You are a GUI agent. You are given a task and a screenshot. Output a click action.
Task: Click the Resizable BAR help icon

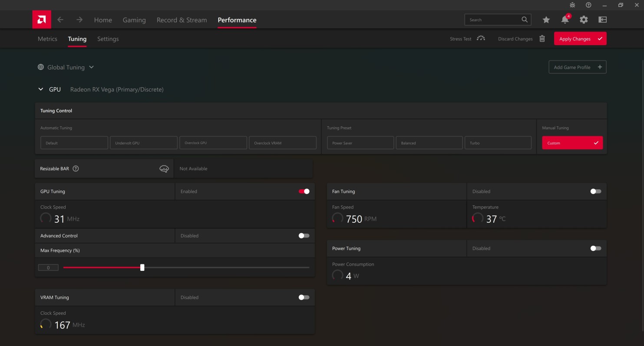tap(76, 168)
